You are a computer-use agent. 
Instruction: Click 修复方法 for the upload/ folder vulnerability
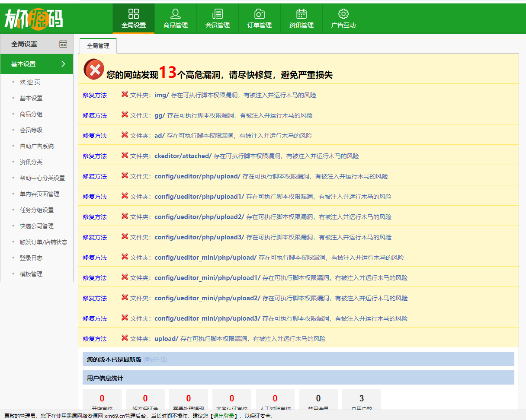94,339
